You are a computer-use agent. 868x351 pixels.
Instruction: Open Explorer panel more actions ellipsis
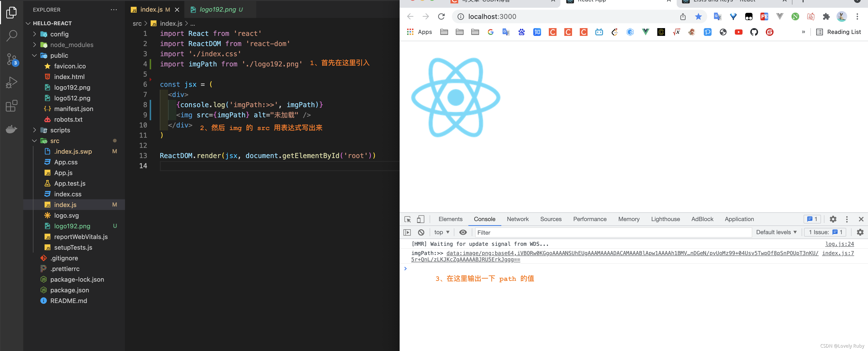pyautogui.click(x=114, y=10)
